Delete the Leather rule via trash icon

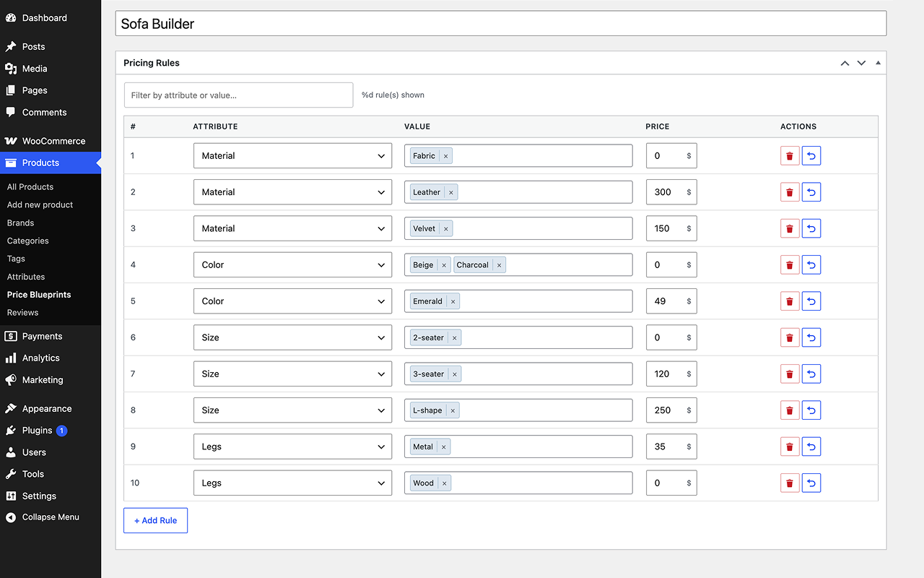tap(790, 192)
